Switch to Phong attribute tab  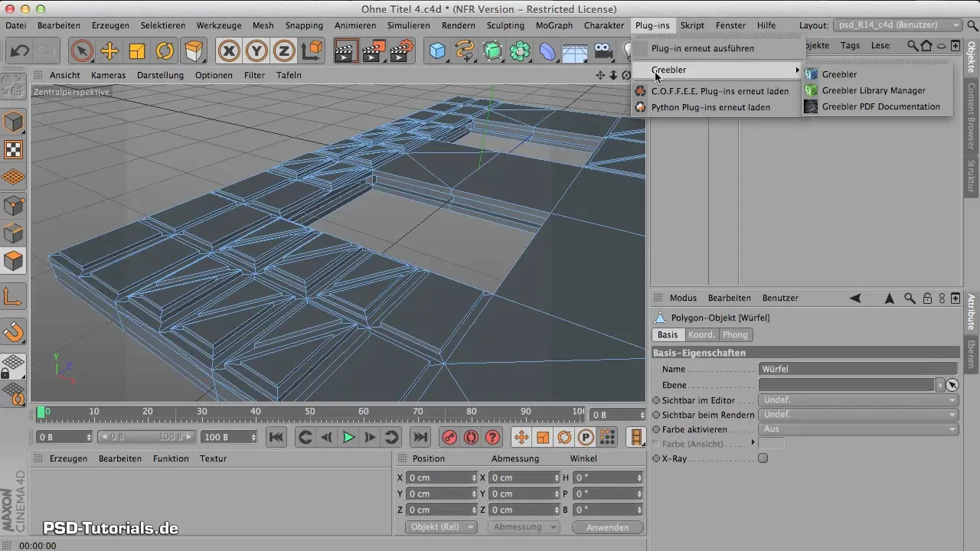[x=735, y=334]
